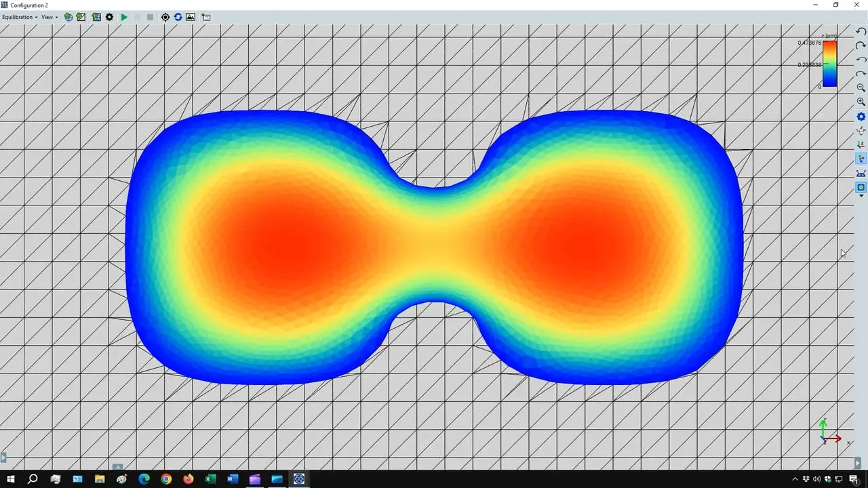Select the zoom out magnifier tool
The image size is (868, 488).
click(861, 87)
